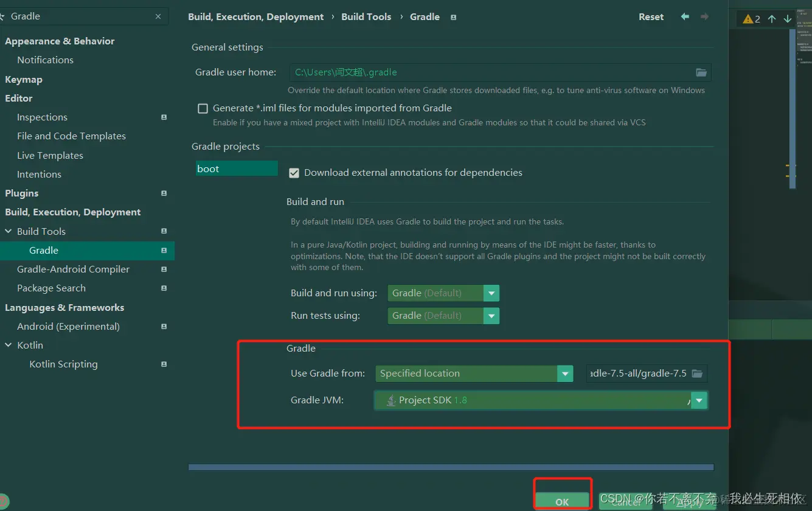The height and width of the screenshot is (511, 812).
Task: Click the editor warnings indicator showing 2
Action: [752, 19]
